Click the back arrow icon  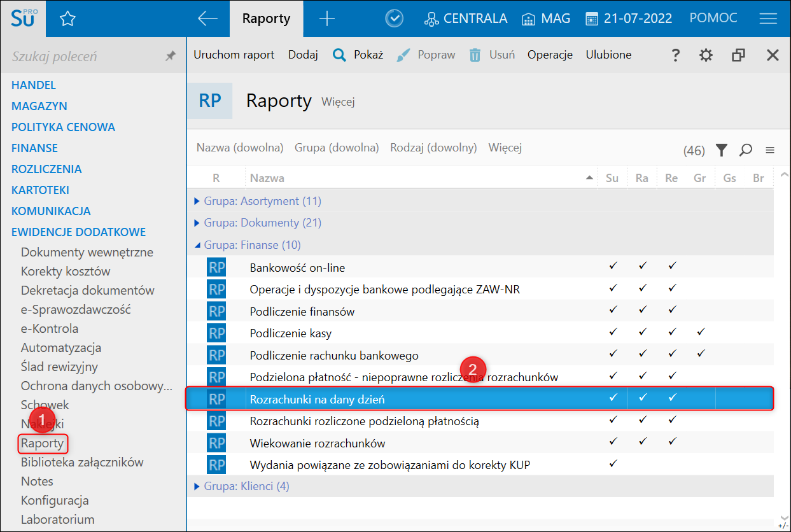tap(207, 18)
